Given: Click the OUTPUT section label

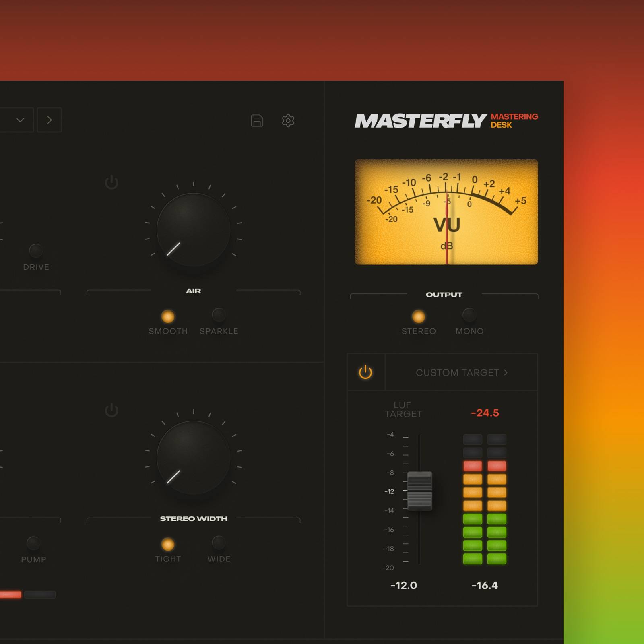Looking at the screenshot, I should pos(444,295).
